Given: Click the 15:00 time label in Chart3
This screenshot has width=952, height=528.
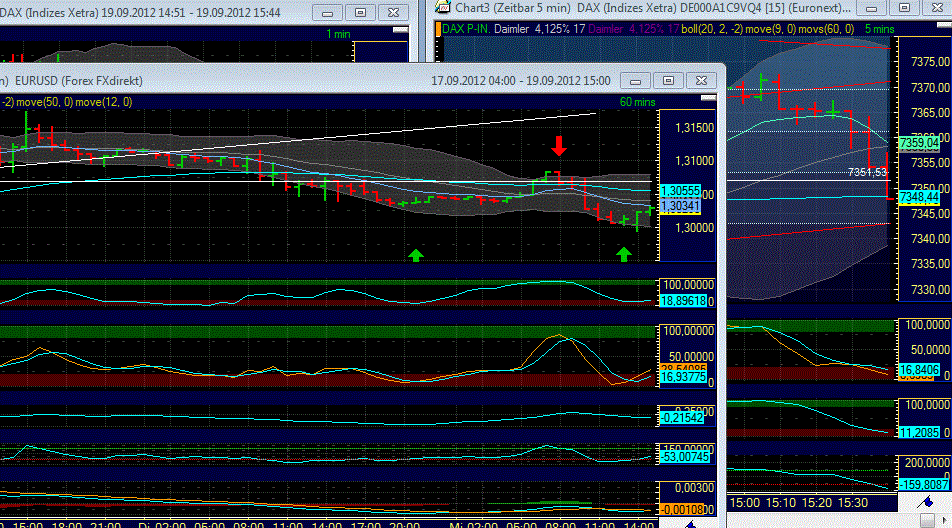Looking at the screenshot, I should click(x=744, y=503).
